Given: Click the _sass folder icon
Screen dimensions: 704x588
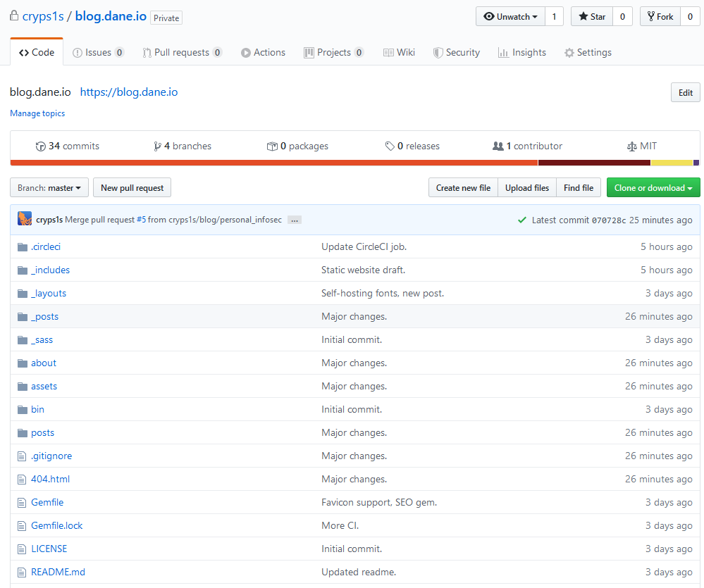Looking at the screenshot, I should coord(23,340).
